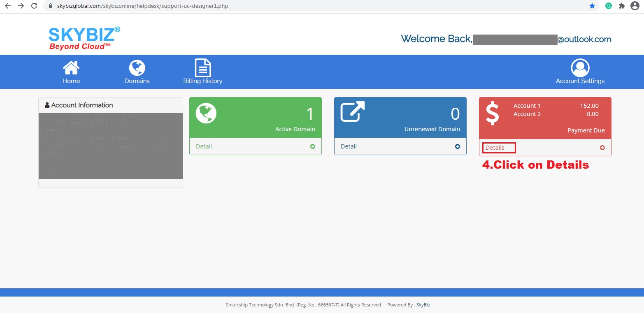The height and width of the screenshot is (313, 644).
Task: Open the Grammarly extension icon
Action: pos(608,6)
